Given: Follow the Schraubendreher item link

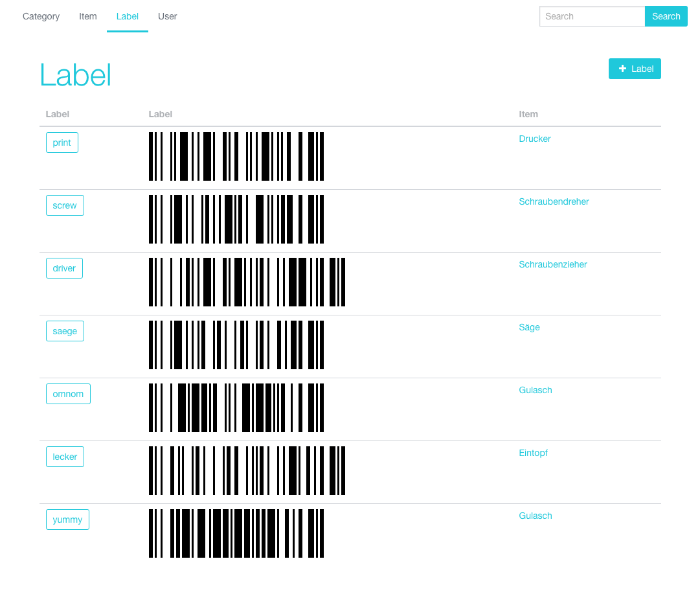Looking at the screenshot, I should pyautogui.click(x=554, y=202).
